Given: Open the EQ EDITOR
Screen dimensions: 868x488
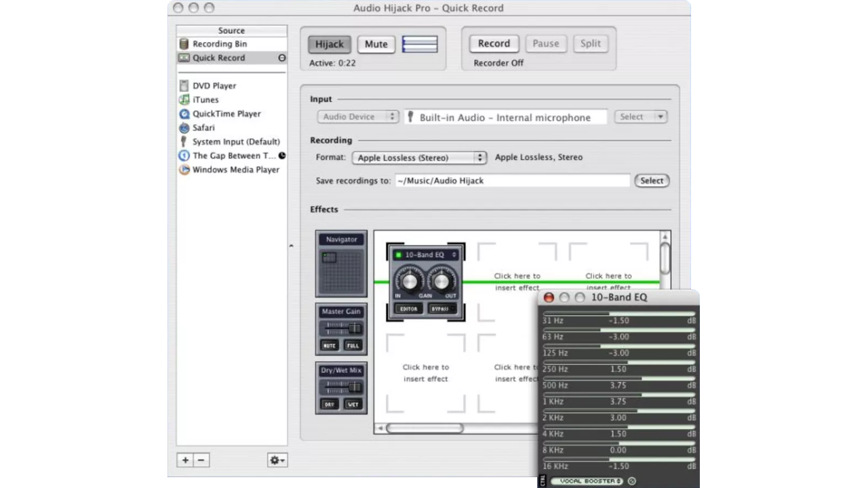Looking at the screenshot, I should pos(408,309).
